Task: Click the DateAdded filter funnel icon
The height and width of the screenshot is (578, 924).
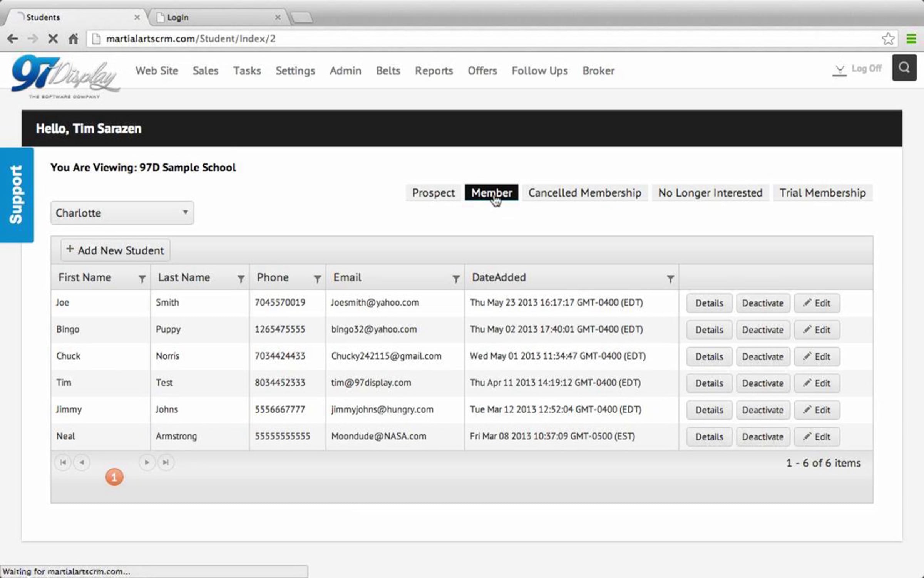Action: click(670, 279)
